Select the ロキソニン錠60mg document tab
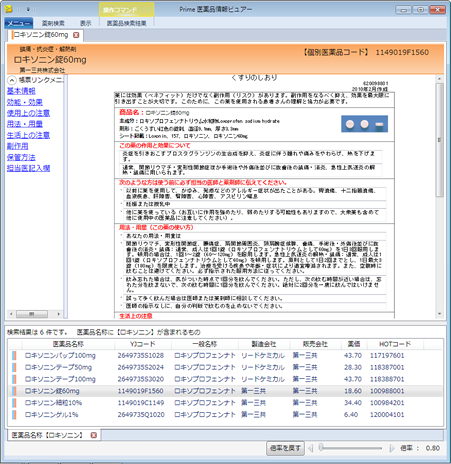This screenshot has width=451, height=464. (41, 35)
